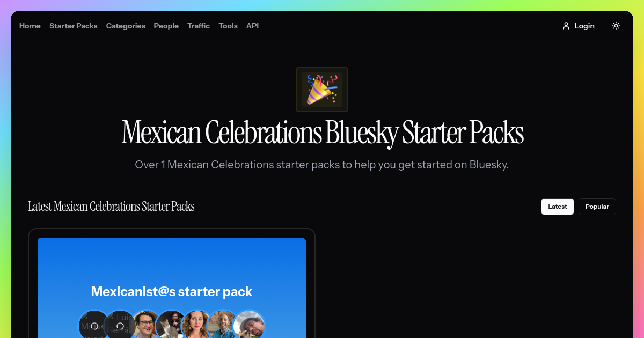Open the Home nav link
644x338 pixels.
point(30,26)
